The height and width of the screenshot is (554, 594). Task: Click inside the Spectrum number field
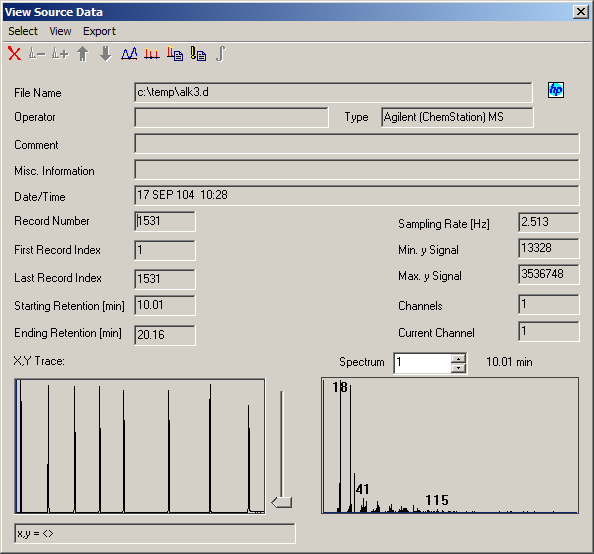tap(422, 363)
